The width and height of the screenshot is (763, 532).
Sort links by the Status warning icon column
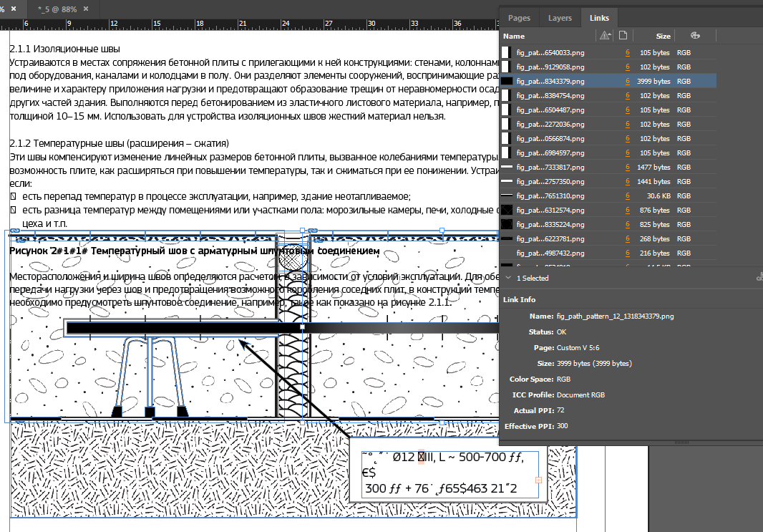605,36
